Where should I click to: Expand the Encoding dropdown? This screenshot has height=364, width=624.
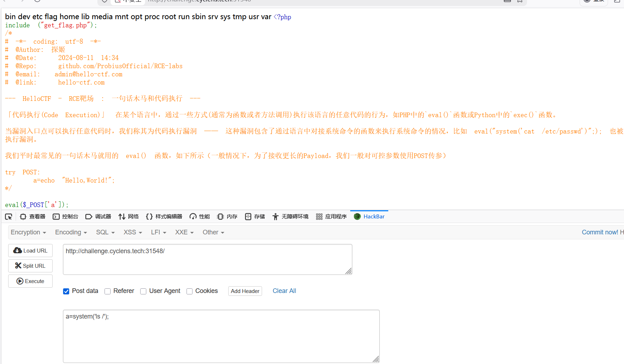tap(71, 232)
